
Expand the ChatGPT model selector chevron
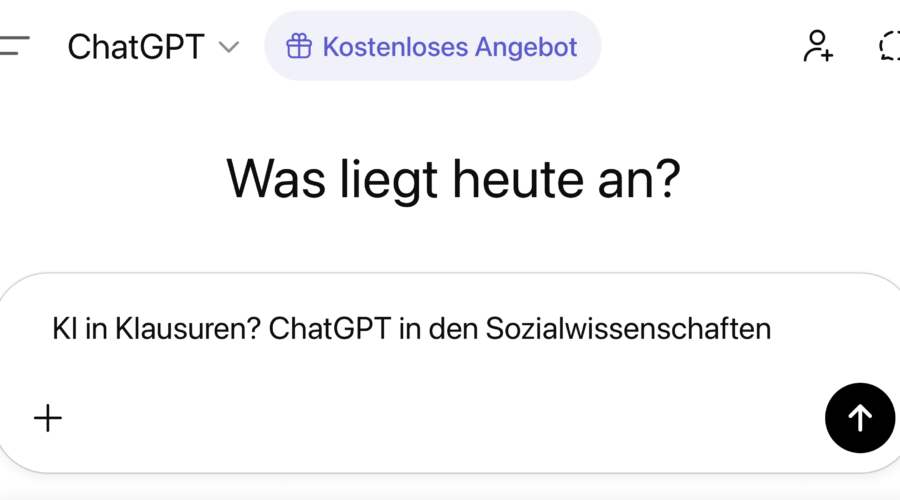(229, 47)
